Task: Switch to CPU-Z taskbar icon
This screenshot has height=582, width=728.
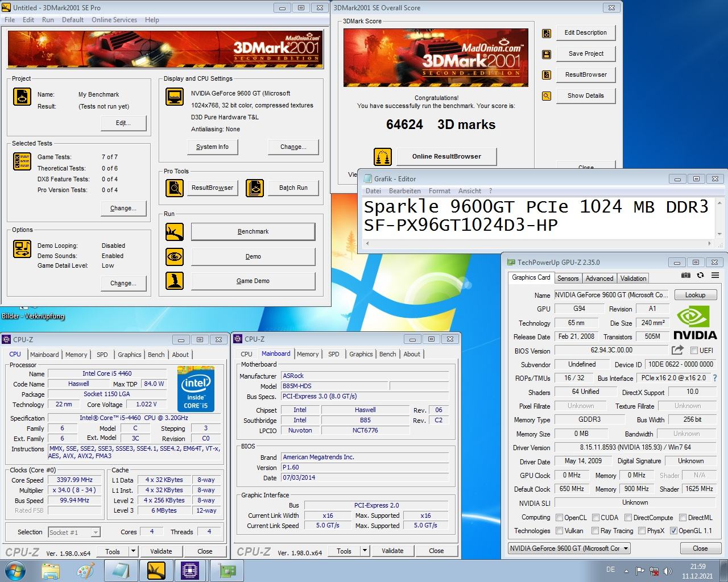Action: (x=190, y=571)
